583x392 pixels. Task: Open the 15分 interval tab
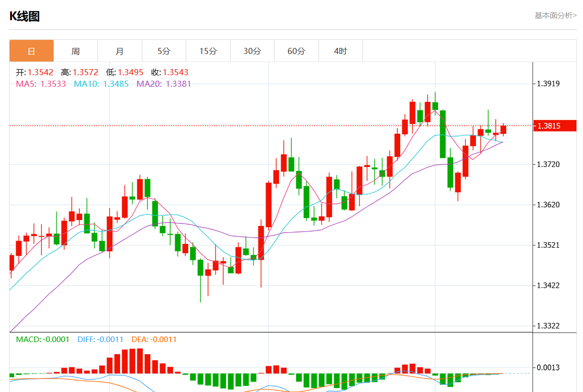[208, 51]
